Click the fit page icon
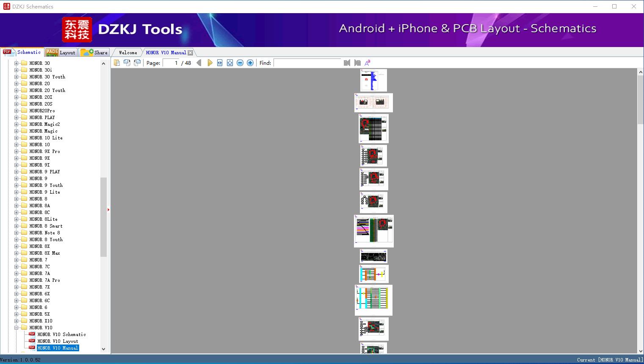 click(230, 63)
